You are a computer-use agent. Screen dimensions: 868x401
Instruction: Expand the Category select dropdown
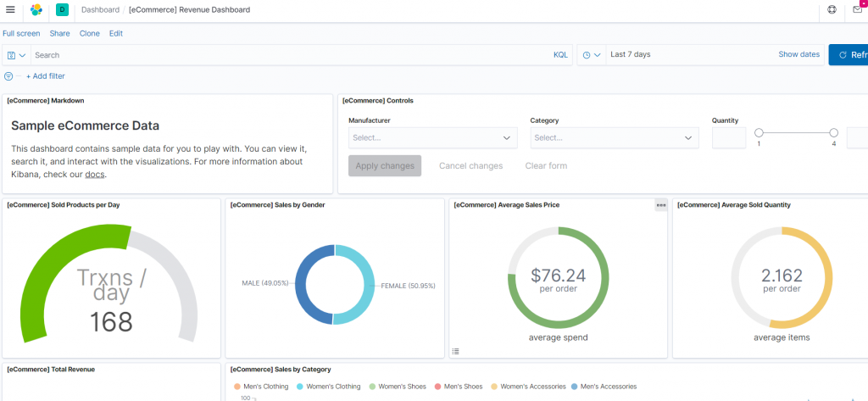615,138
